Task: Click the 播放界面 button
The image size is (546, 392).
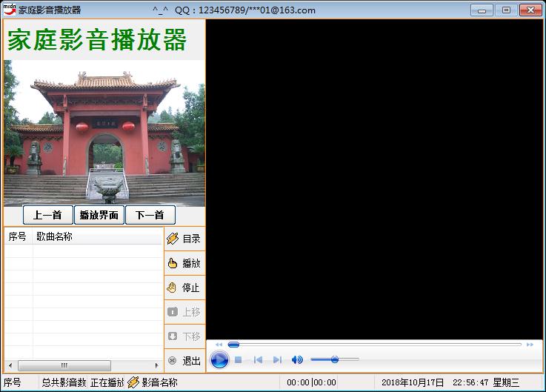Action: [x=99, y=215]
